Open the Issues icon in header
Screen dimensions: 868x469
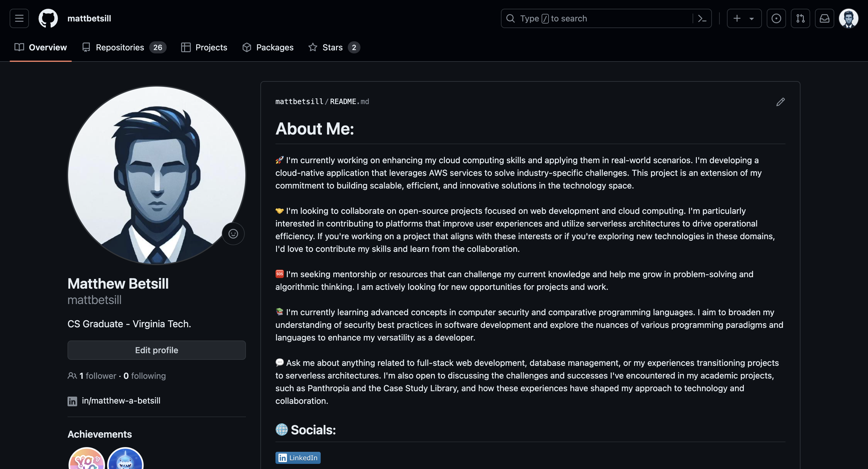tap(776, 18)
